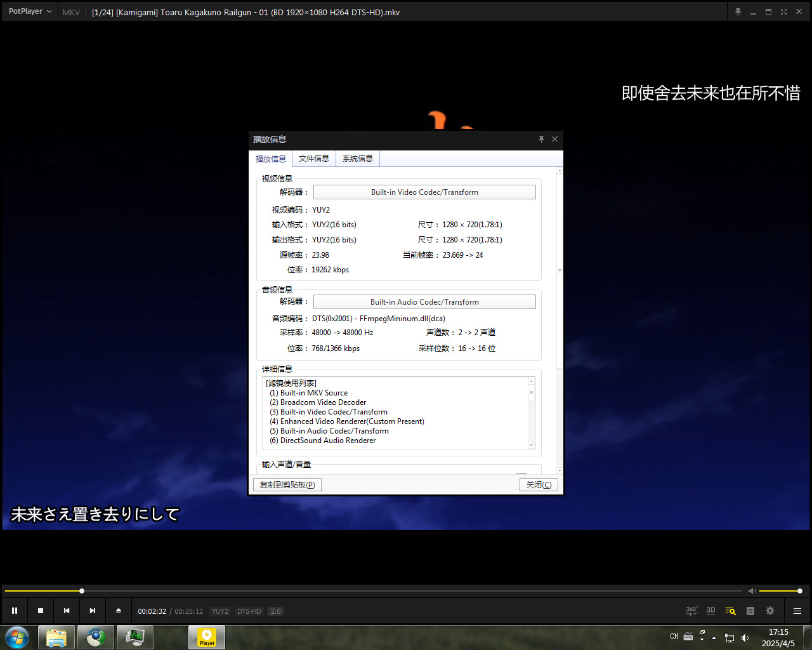Click the video seek progress bar

[373, 591]
